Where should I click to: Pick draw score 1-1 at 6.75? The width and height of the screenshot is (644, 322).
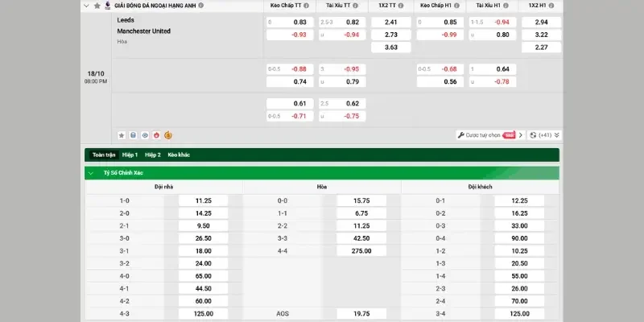361,213
